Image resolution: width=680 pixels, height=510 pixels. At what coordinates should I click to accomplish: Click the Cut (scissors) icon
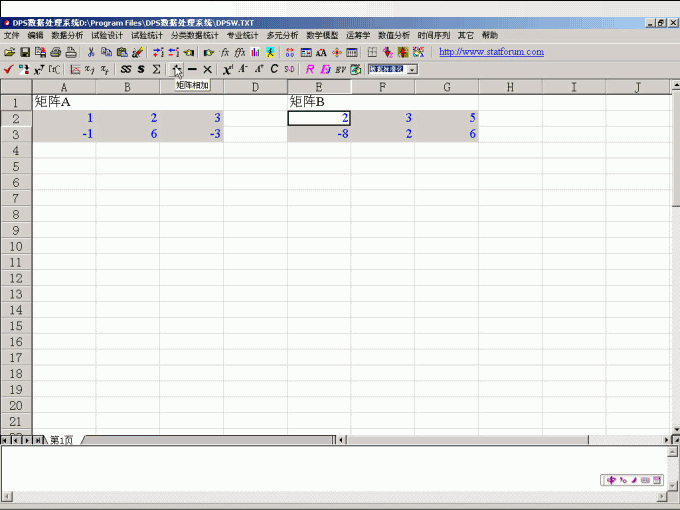tap(91, 52)
